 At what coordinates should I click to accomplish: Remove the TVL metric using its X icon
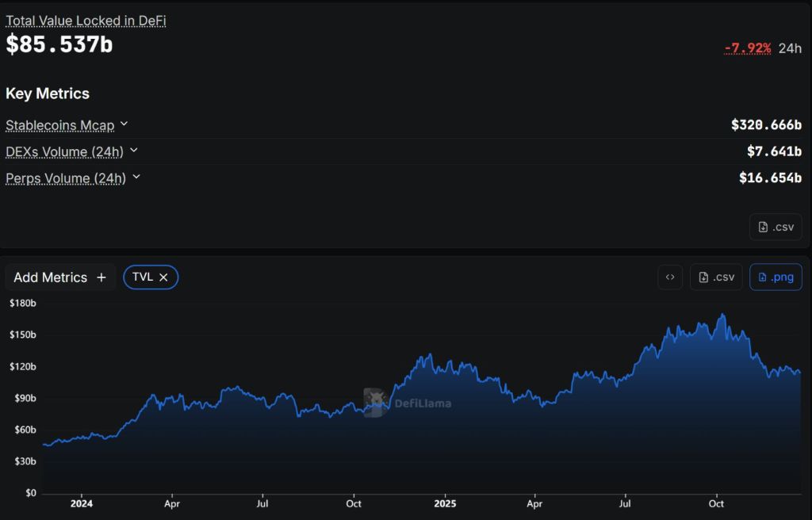pyautogui.click(x=163, y=277)
